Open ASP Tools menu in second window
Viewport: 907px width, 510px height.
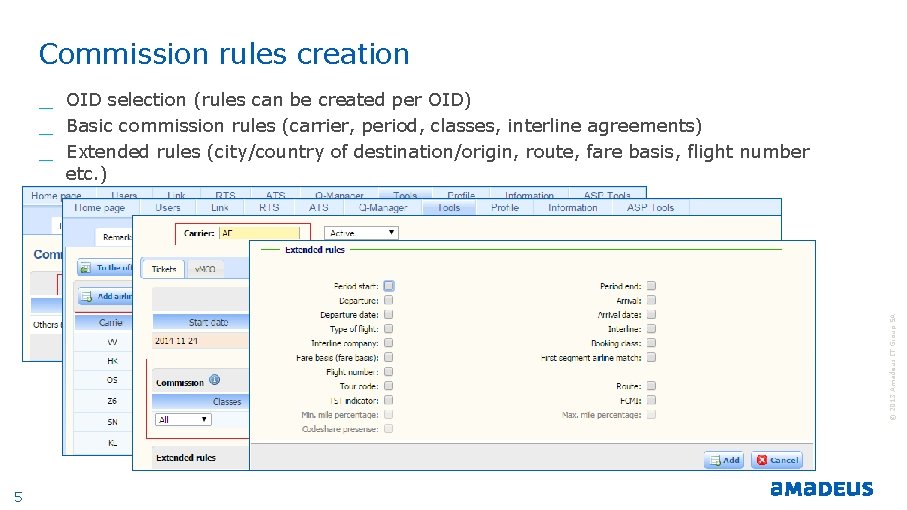(x=650, y=208)
